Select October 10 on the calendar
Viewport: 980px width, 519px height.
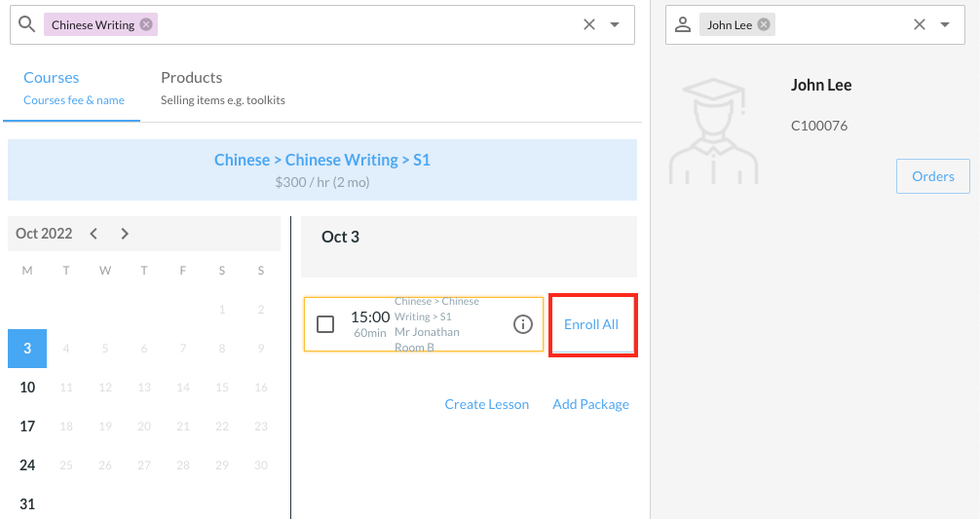[x=27, y=388]
